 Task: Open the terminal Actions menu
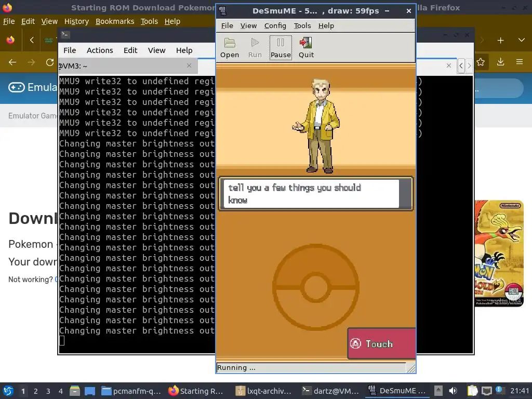tap(100, 50)
